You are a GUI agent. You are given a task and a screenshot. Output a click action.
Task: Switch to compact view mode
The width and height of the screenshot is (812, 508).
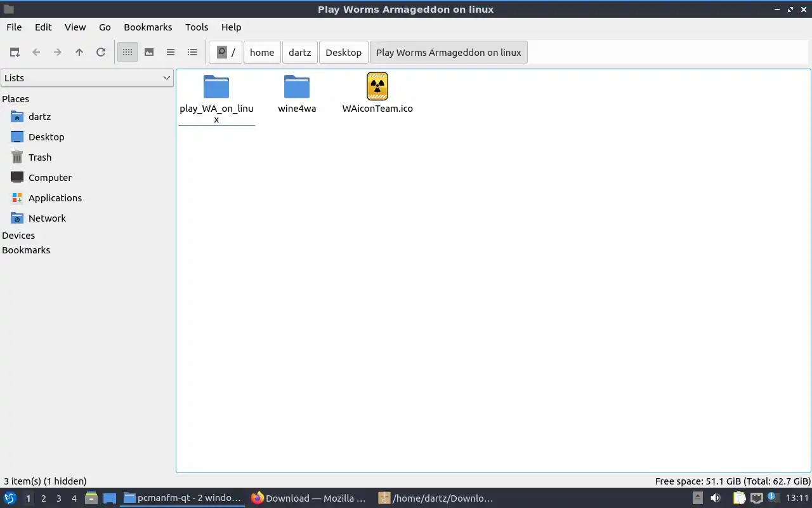171,52
